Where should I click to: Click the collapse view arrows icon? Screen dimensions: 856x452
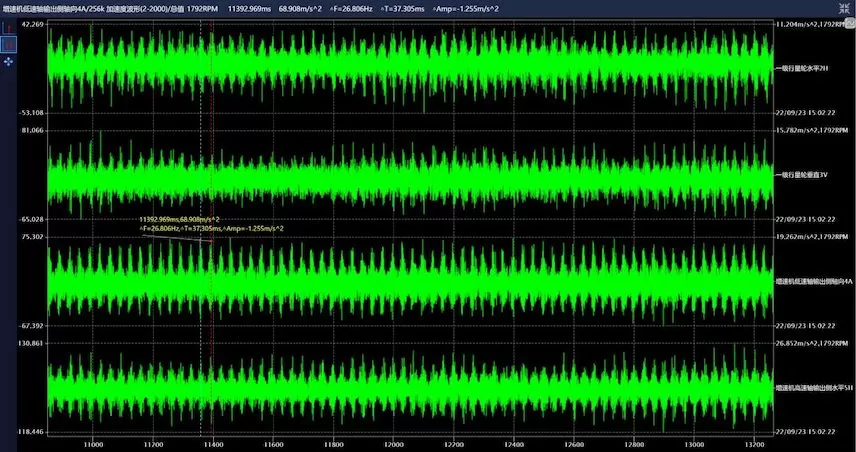click(x=845, y=8)
